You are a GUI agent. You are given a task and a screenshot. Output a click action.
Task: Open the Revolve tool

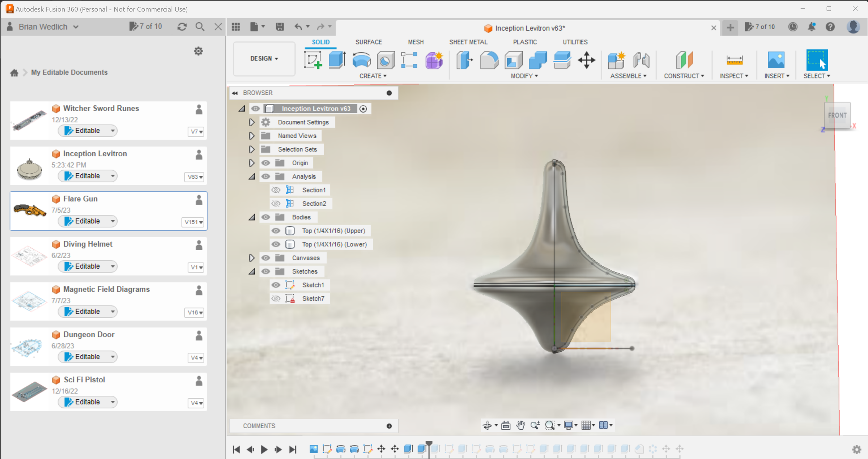point(361,60)
